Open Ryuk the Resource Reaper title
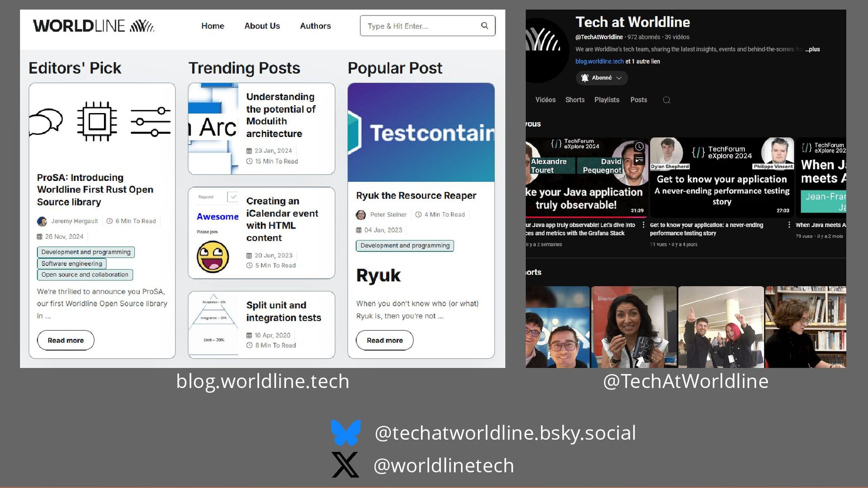868x488 pixels. (x=416, y=195)
